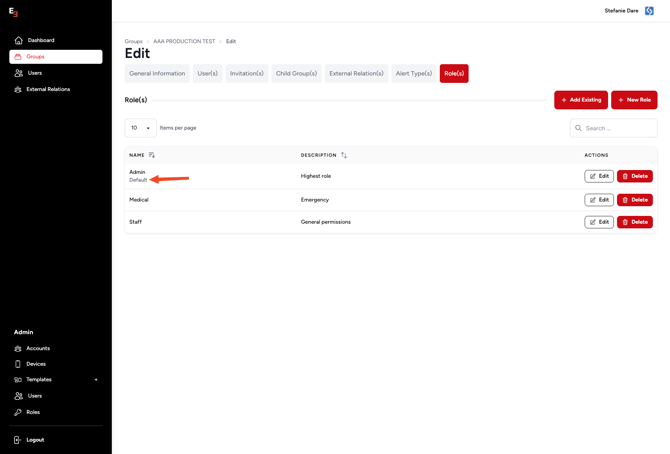The width and height of the screenshot is (670, 454).
Task: Focus the roles Search input field
Action: pyautogui.click(x=619, y=128)
